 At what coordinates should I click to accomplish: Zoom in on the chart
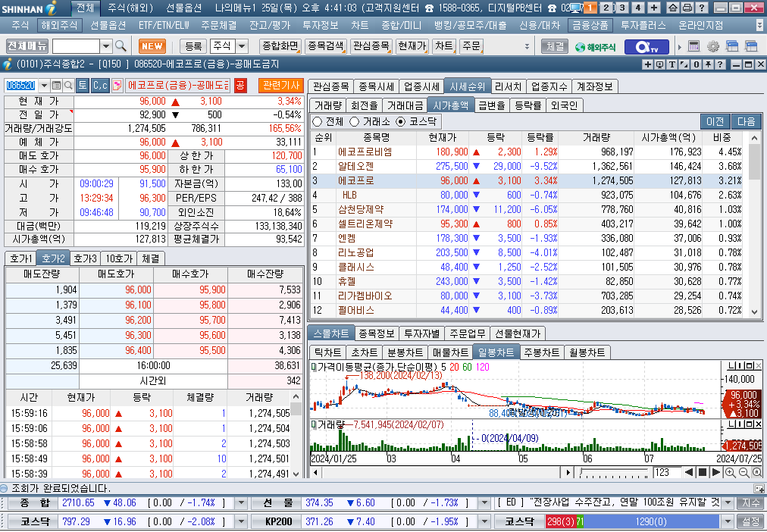[x=730, y=472]
